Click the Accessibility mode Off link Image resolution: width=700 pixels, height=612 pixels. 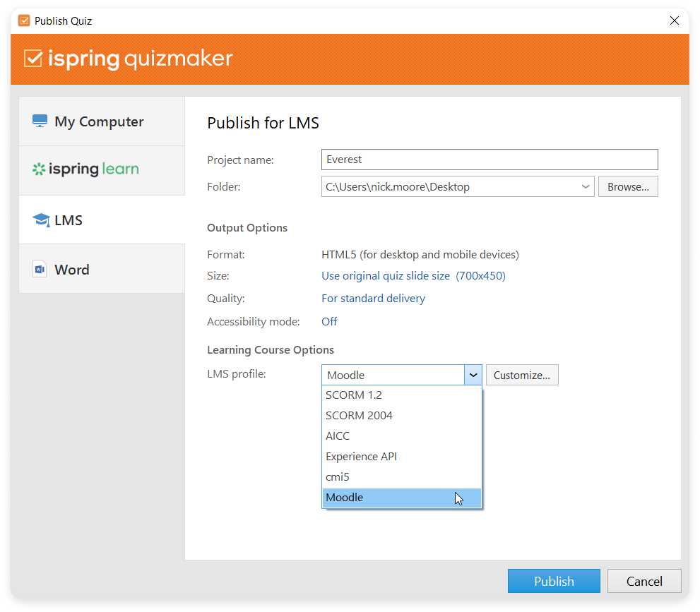pos(329,321)
